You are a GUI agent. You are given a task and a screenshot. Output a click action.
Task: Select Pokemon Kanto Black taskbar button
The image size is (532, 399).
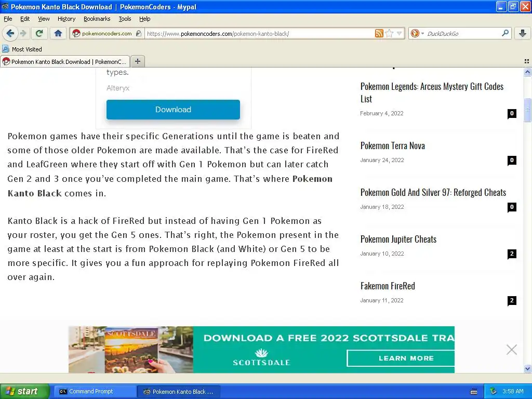click(x=179, y=392)
